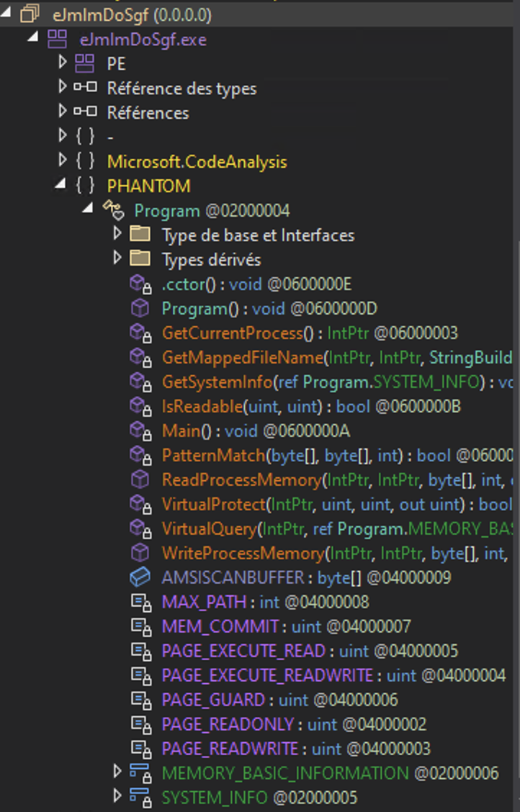Click the class icon beside Program @02000004

point(113,210)
